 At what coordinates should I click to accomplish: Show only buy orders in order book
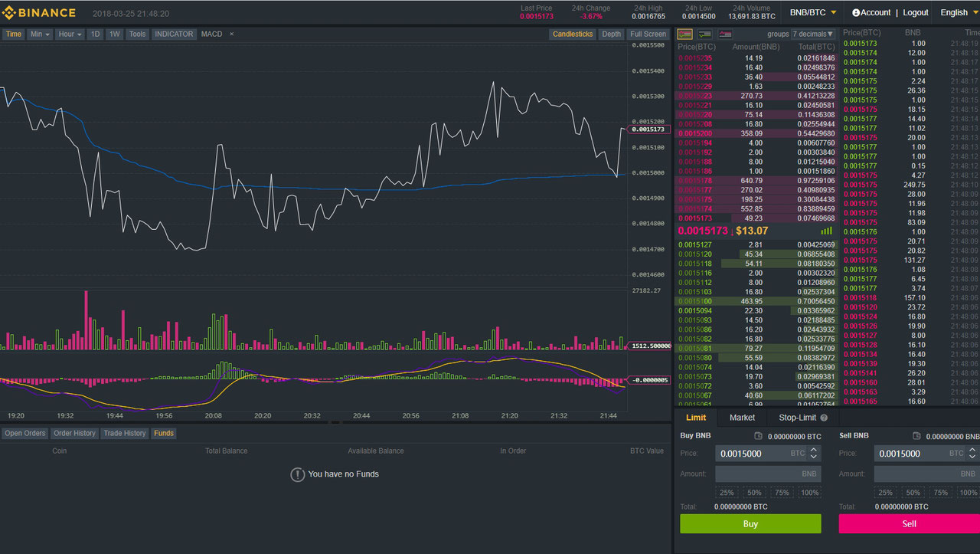click(x=704, y=34)
